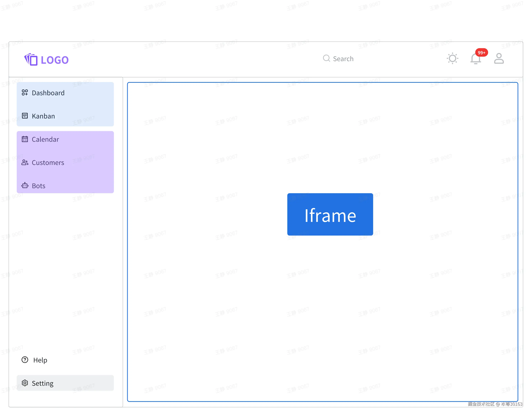This screenshot has height=416, width=532.
Task: Click the Bots robot icon
Action: pos(25,185)
